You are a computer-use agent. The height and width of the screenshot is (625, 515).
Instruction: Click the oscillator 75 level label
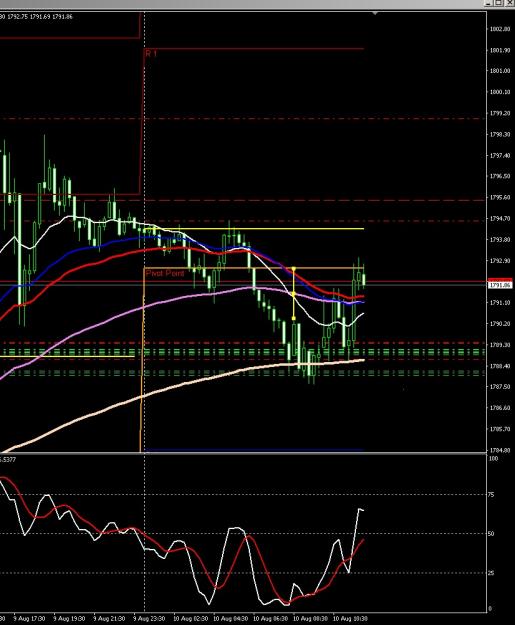[491, 495]
